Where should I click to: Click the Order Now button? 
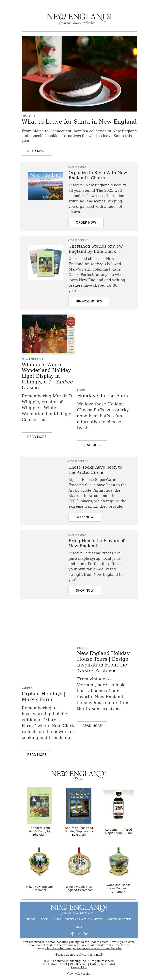point(86,223)
